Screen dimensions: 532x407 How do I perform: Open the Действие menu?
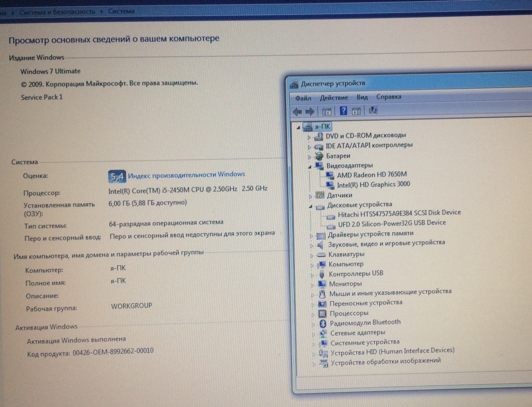point(334,98)
